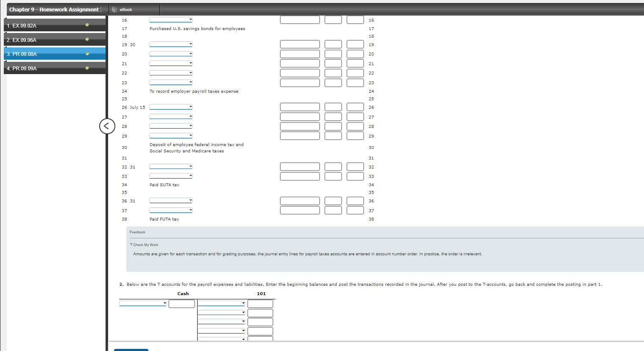Click the first amount box on journal line 32
The image size is (644, 351).
point(300,166)
